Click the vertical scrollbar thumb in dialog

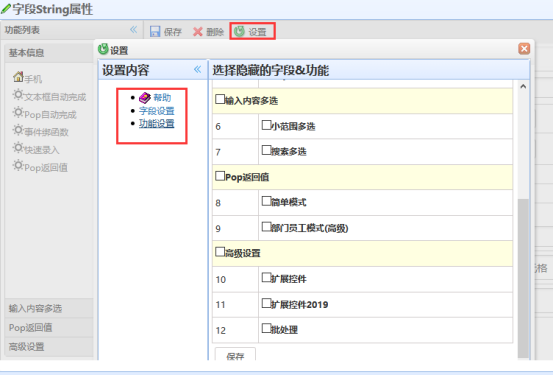523,279
